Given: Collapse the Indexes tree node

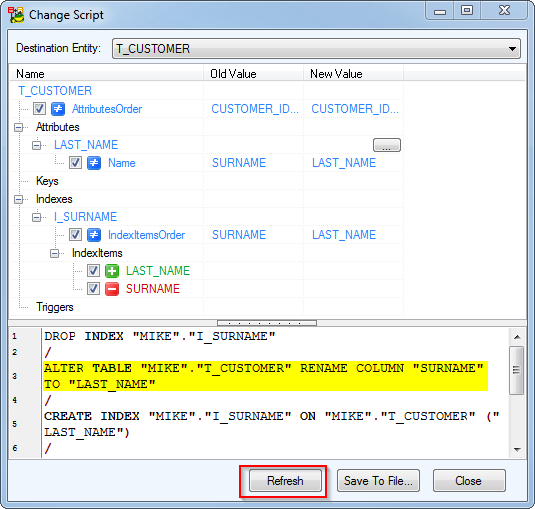Looking at the screenshot, I should coord(18,199).
